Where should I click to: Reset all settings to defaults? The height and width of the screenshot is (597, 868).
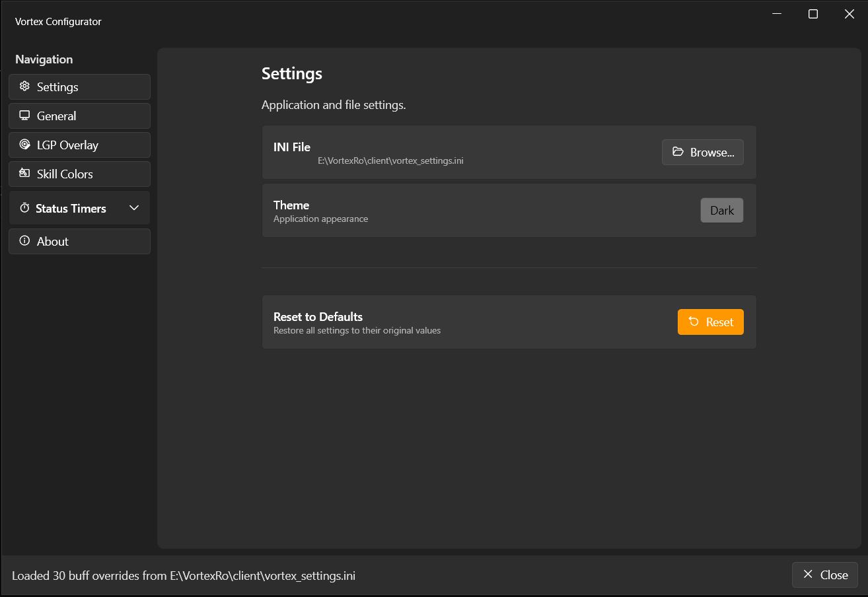(x=711, y=322)
